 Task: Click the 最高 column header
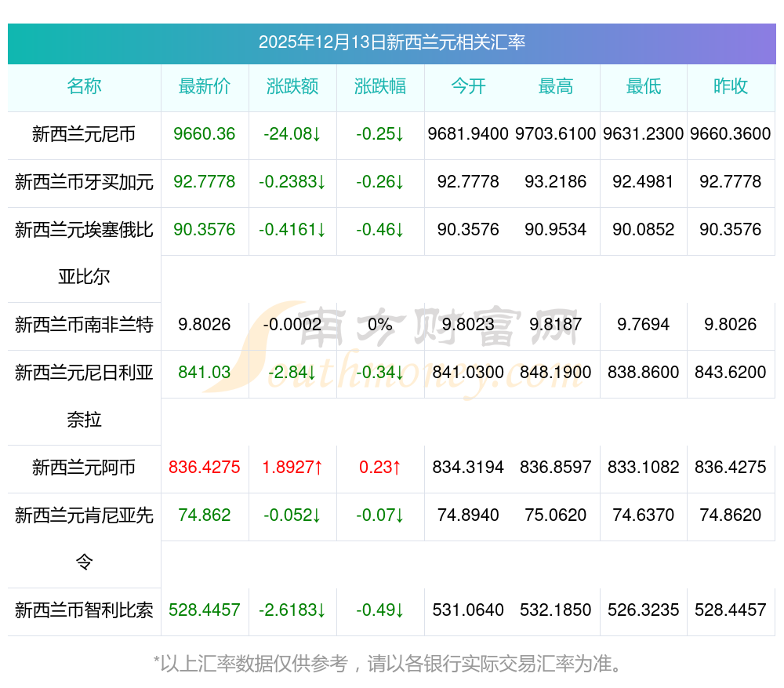(x=556, y=87)
